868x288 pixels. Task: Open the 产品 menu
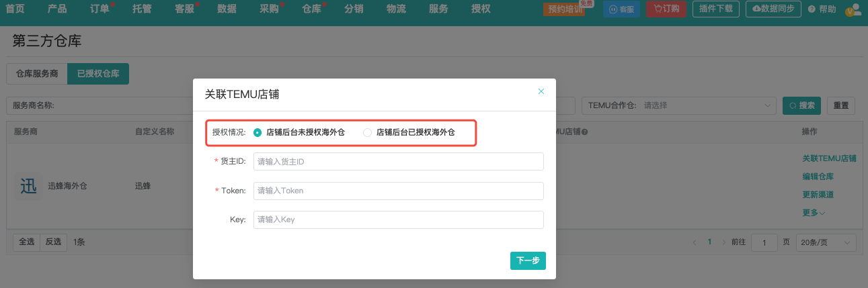57,9
